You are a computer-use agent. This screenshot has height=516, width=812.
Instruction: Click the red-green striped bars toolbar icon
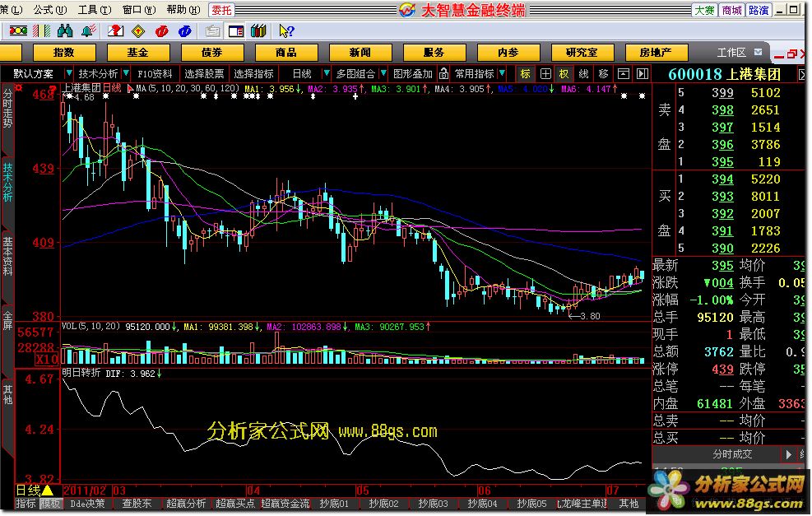tap(41, 31)
